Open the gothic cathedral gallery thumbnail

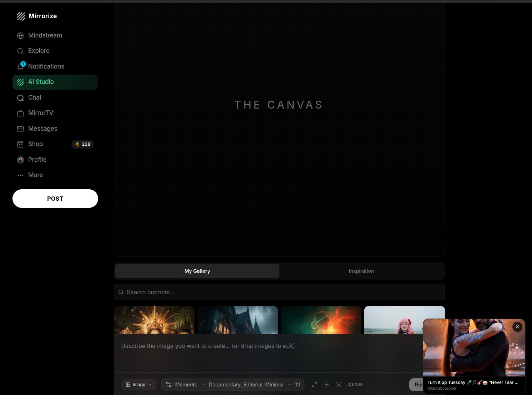[x=238, y=320]
